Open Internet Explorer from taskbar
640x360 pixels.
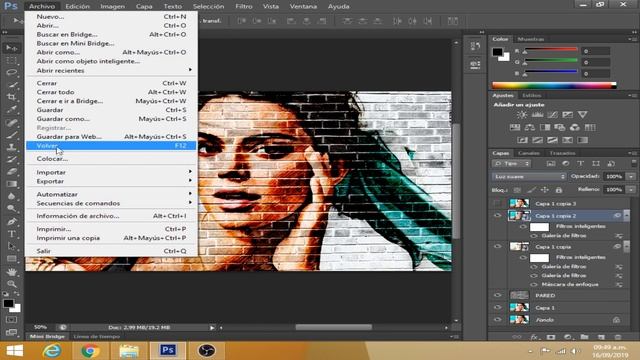tap(52, 351)
